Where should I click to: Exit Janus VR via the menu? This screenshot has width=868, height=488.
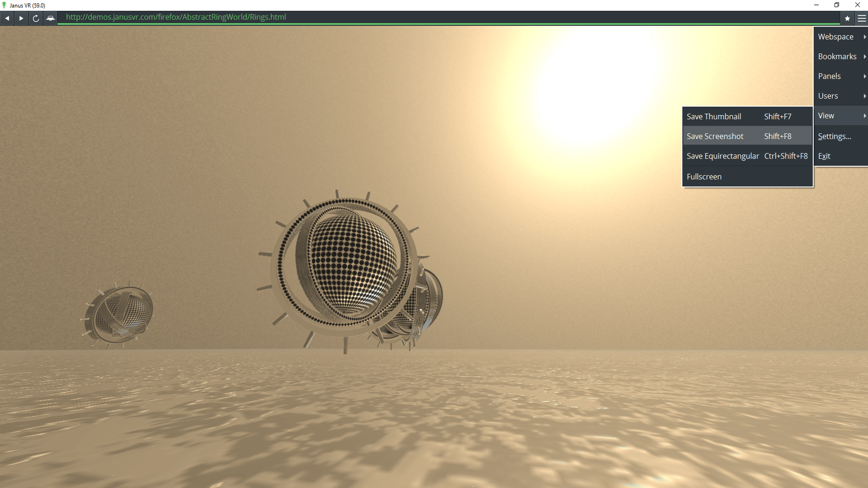point(824,155)
